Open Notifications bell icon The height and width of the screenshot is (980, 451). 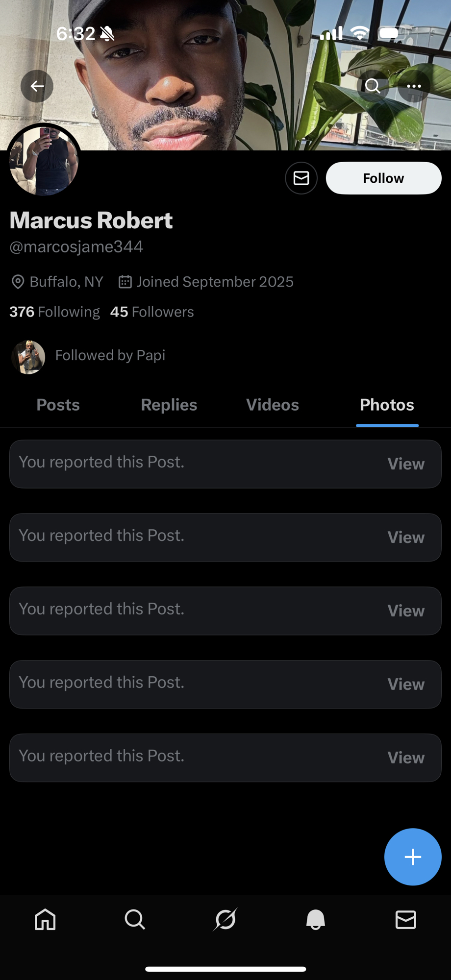pyautogui.click(x=316, y=920)
